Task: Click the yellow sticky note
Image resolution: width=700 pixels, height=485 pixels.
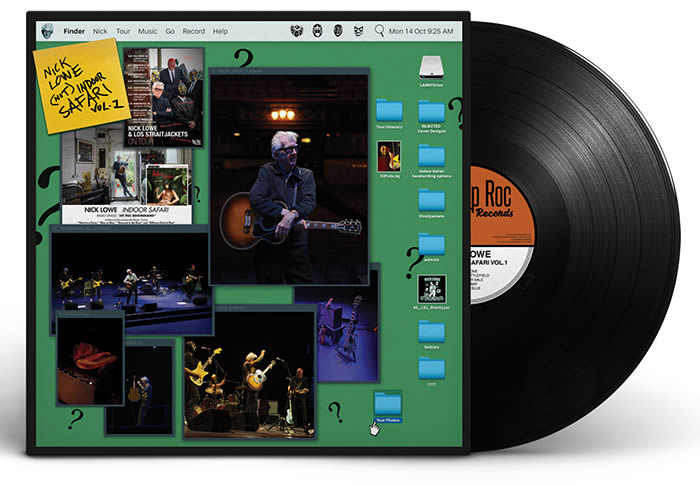Action: [81, 85]
